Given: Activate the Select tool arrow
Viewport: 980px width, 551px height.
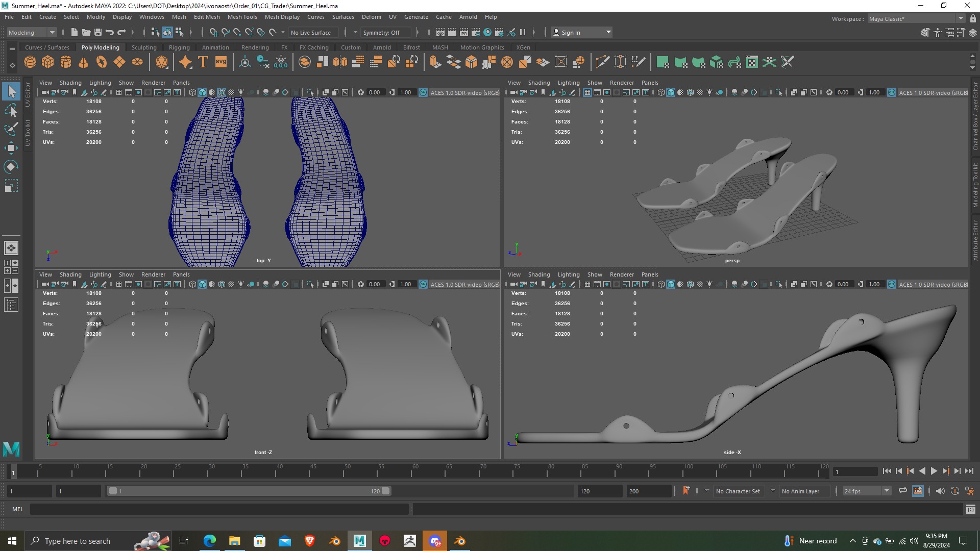Looking at the screenshot, I should (x=11, y=91).
